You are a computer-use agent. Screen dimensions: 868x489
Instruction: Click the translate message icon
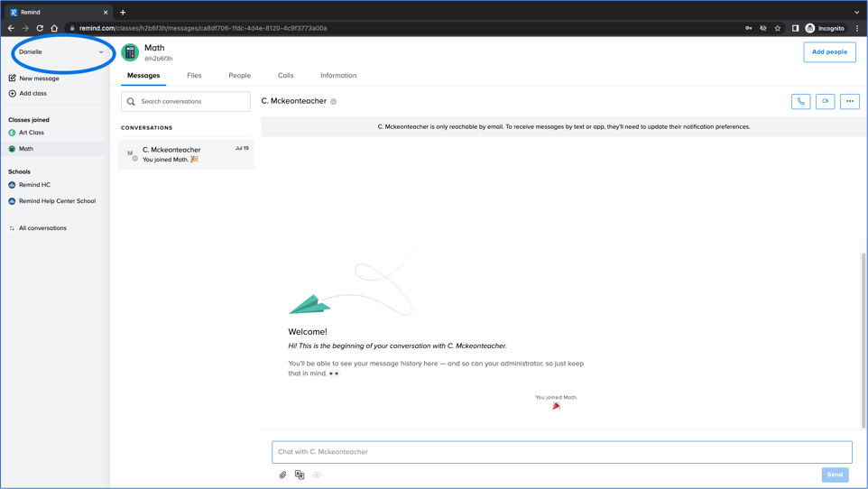pos(300,475)
